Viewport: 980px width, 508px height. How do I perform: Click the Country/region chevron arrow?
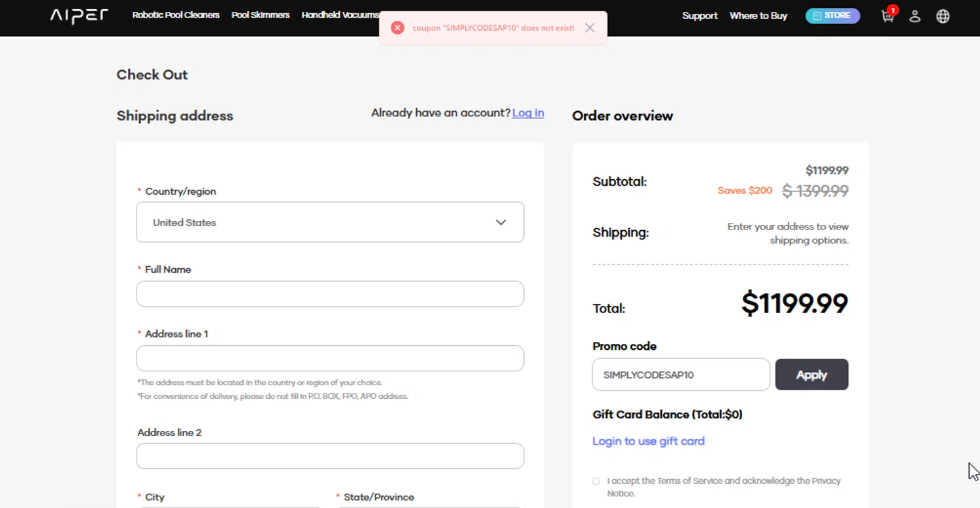(501, 222)
